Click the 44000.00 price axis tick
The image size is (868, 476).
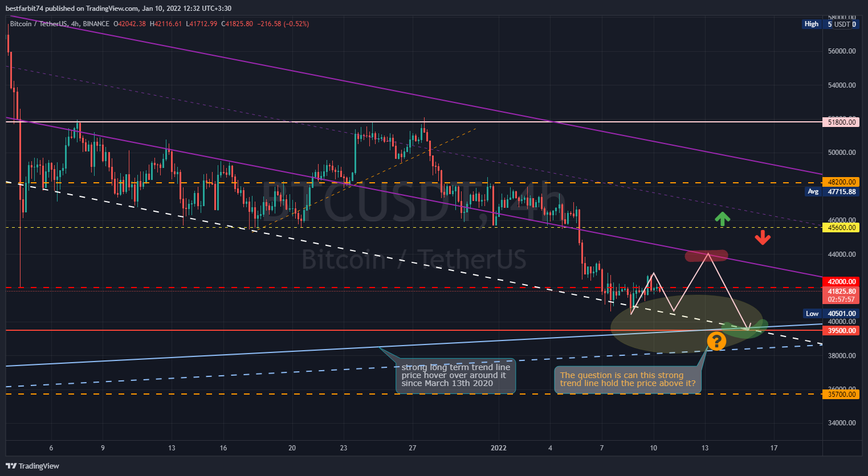click(x=842, y=255)
